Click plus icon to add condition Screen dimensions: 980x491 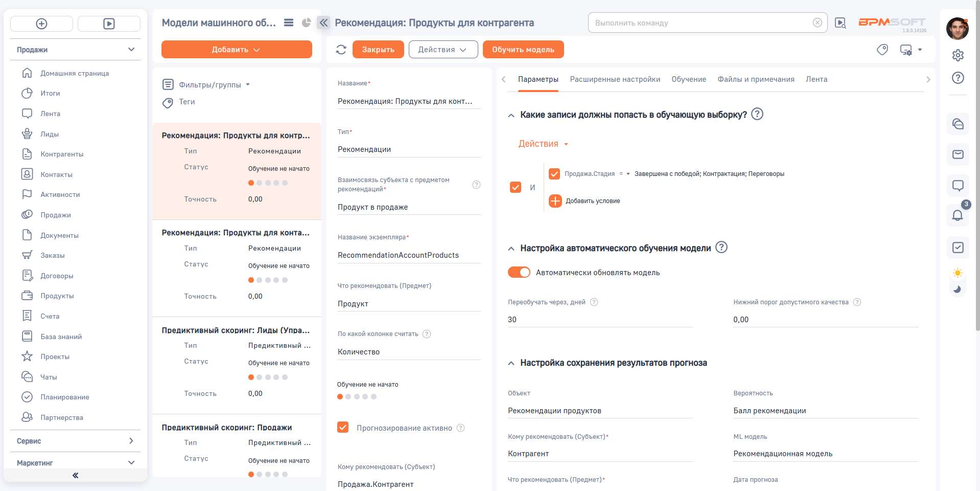555,201
